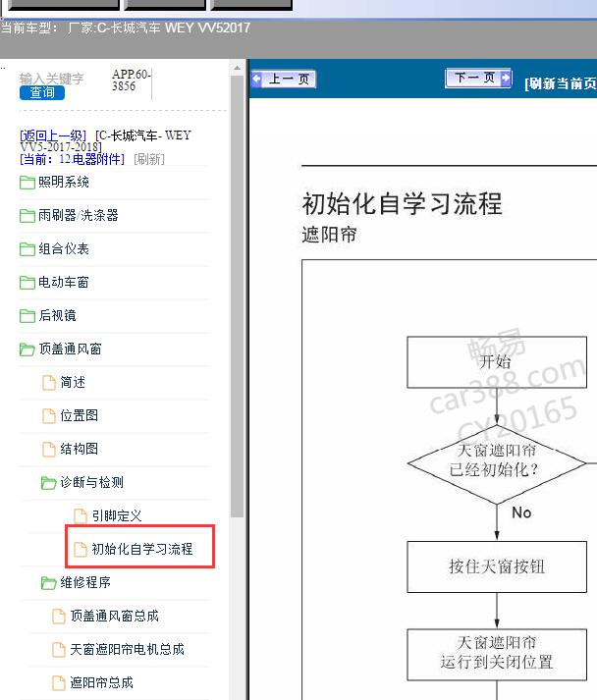Viewport: 597px width, 700px height.
Task: Collapse the 维修程序 folder
Action: point(85,582)
